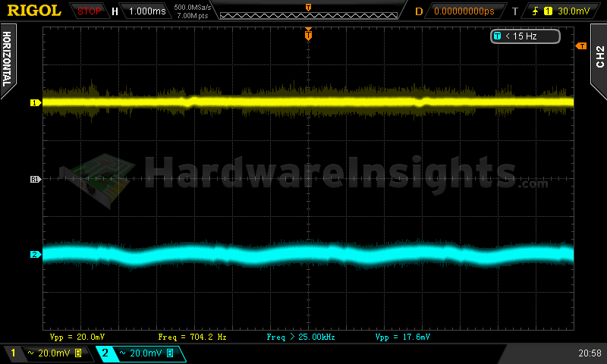607x364 pixels.
Task: Toggle channel 1 using its bottom label
Action: point(46,353)
